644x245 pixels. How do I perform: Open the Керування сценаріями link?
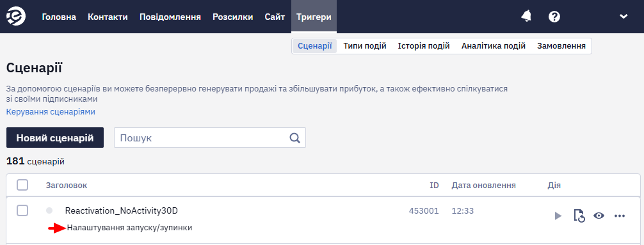click(51, 111)
